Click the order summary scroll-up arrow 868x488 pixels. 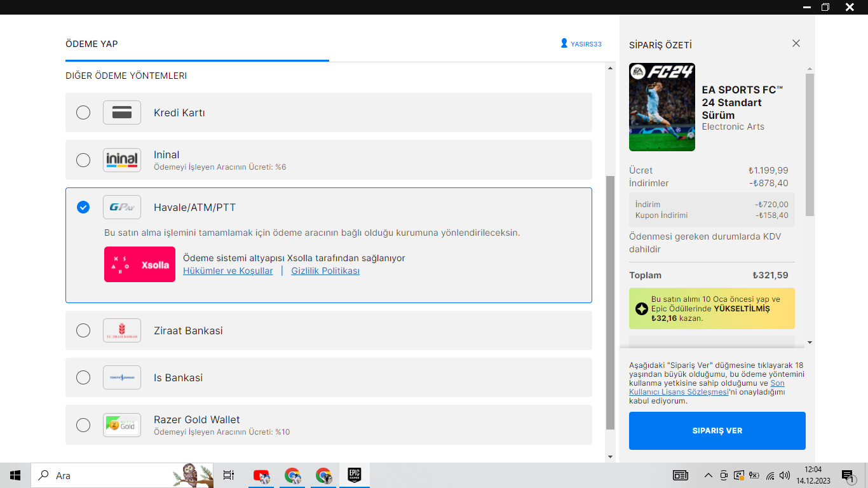pyautogui.click(x=810, y=68)
